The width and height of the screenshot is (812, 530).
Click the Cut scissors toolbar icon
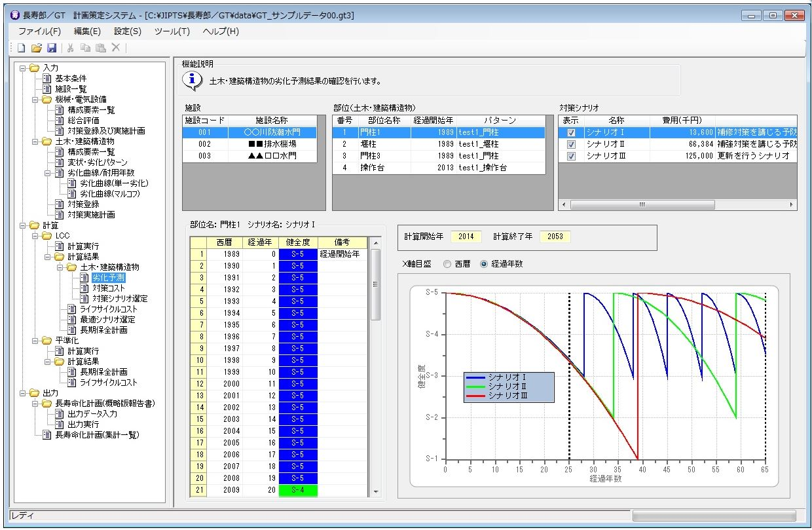click(71, 48)
